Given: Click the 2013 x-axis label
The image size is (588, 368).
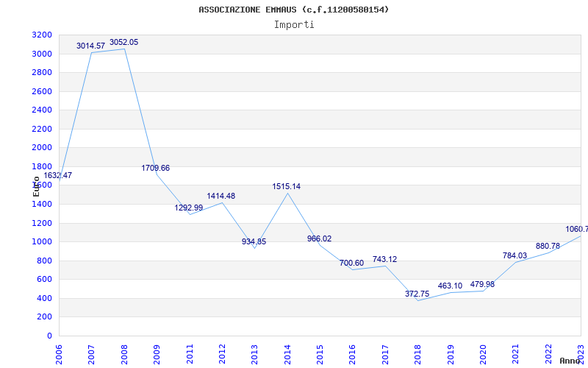Looking at the screenshot, I should (254, 355).
